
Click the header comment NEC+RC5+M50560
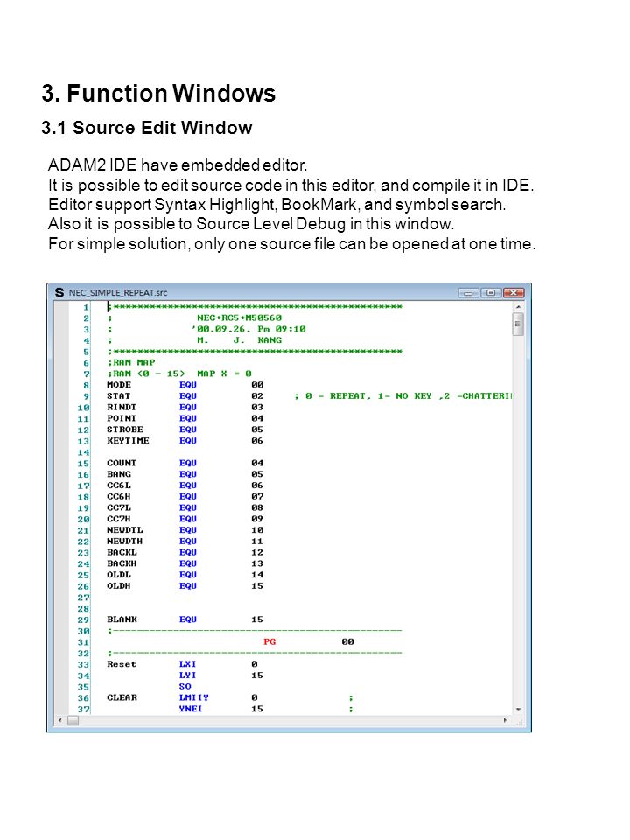[239, 318]
